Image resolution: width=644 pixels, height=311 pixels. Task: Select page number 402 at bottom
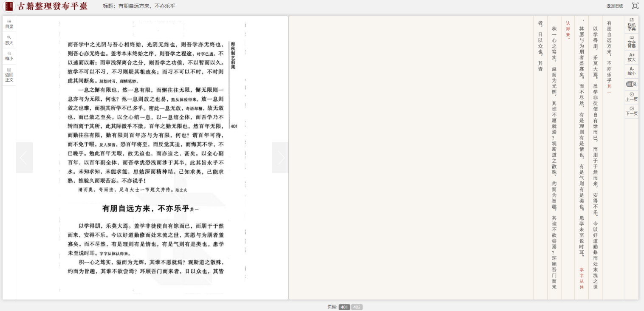click(x=357, y=307)
